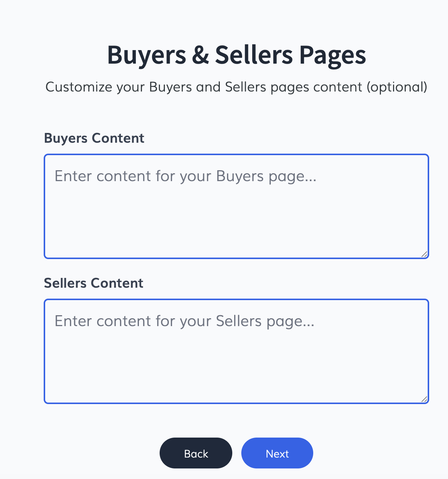Click the ampersand in the page heading
The width and height of the screenshot is (448, 479).
(x=200, y=55)
